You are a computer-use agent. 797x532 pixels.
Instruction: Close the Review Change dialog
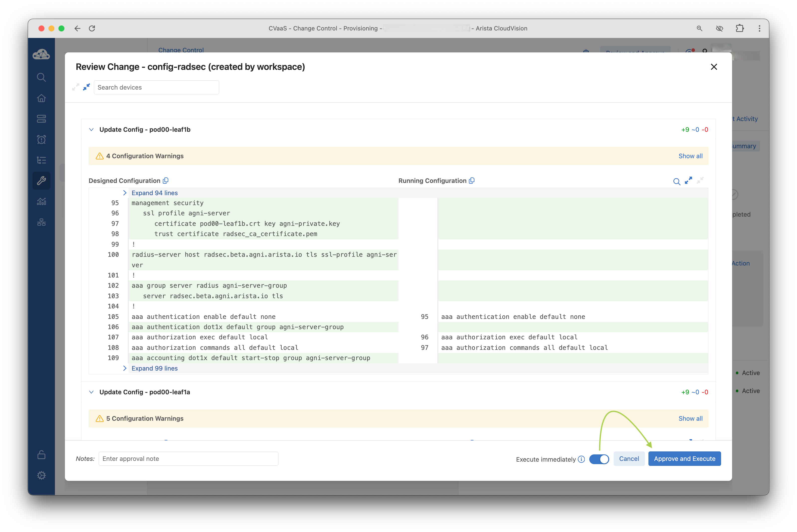pos(714,67)
